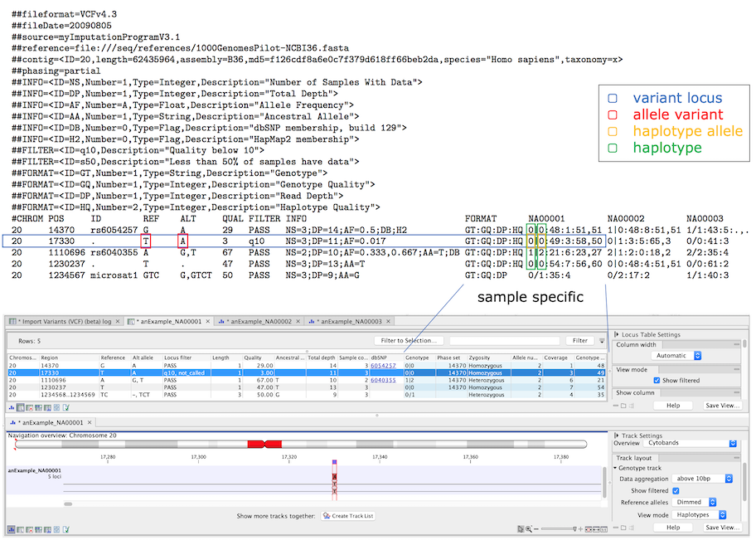
Task: Click the fit-width zoom icon in bottom toolbar
Action: 596,528
